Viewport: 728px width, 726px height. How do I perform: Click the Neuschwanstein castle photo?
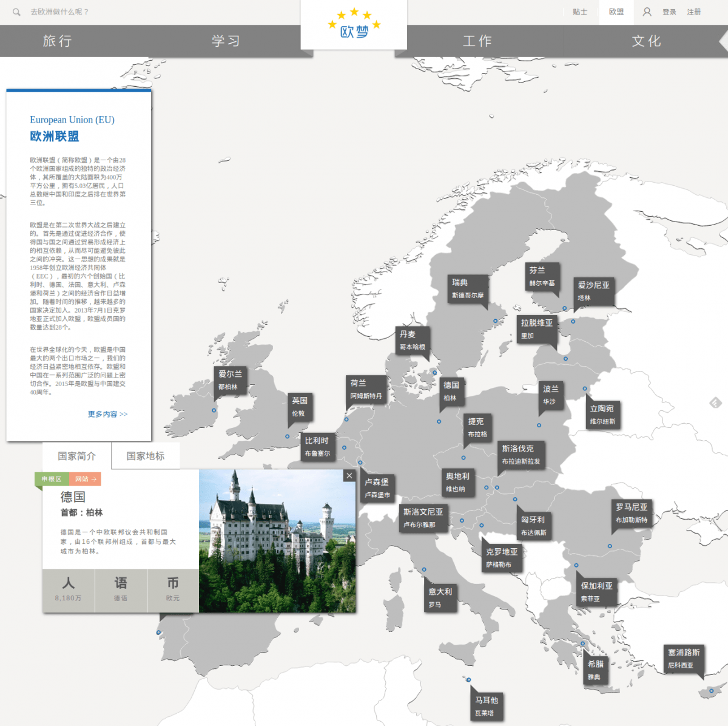[x=277, y=540]
